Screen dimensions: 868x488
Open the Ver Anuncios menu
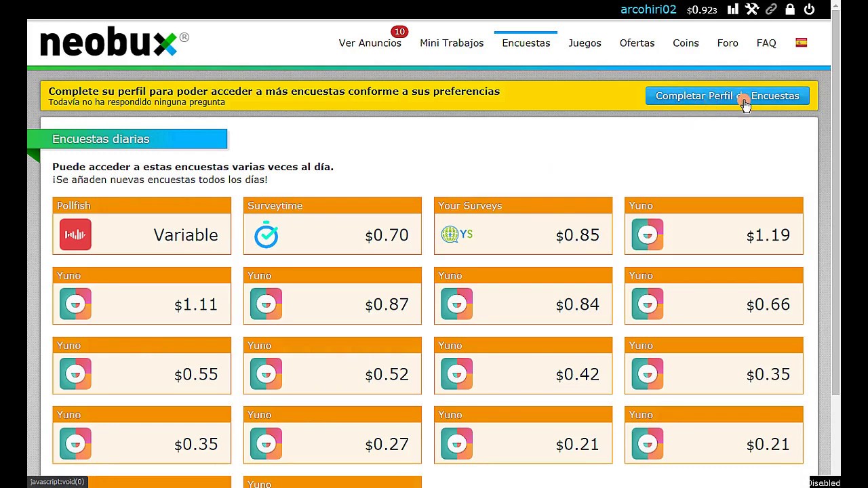pos(370,43)
